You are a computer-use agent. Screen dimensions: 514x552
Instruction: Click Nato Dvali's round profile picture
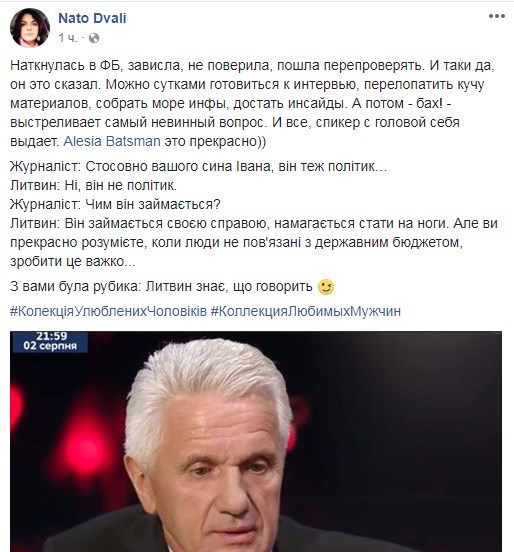click(30, 27)
